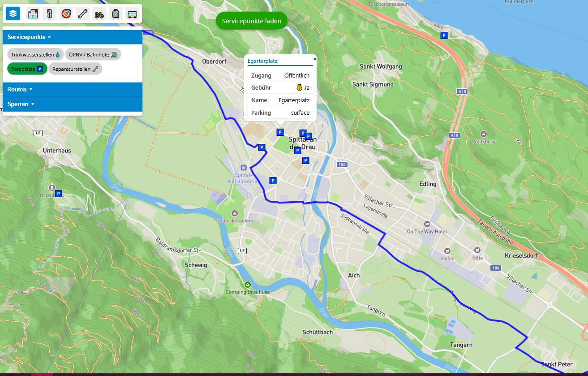Viewport: 588px width, 376px height.
Task: Expand the Routen section
Action: 18,89
